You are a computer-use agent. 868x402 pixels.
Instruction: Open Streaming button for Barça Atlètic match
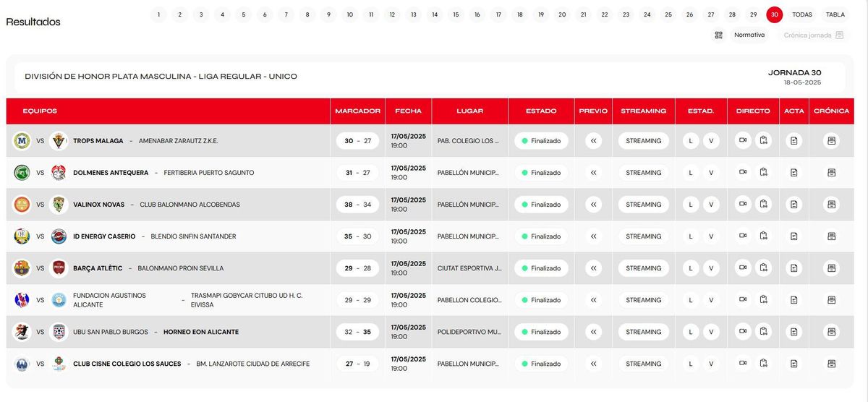pyautogui.click(x=644, y=268)
